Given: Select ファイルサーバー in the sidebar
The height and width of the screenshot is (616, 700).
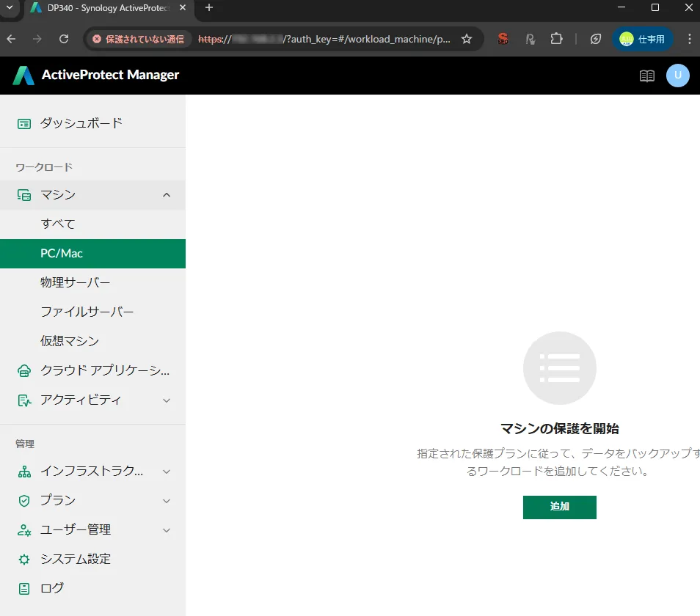Looking at the screenshot, I should click(x=92, y=312).
